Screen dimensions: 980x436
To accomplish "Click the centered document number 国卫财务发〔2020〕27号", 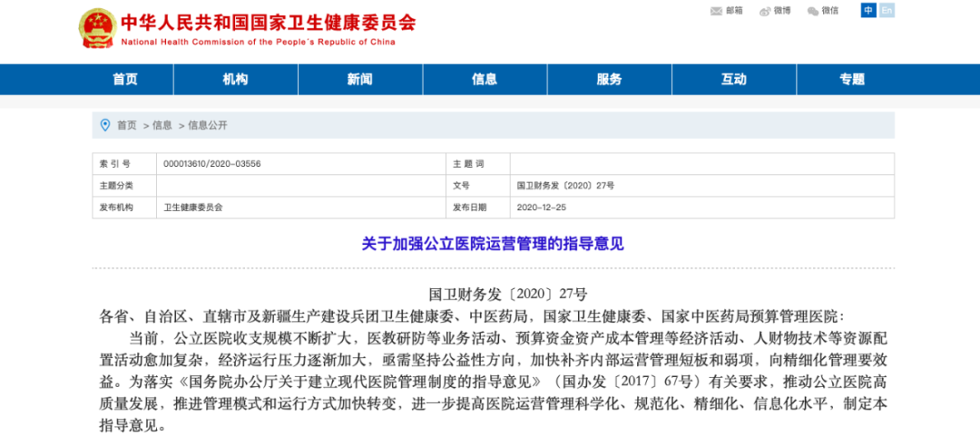I will coord(508,294).
